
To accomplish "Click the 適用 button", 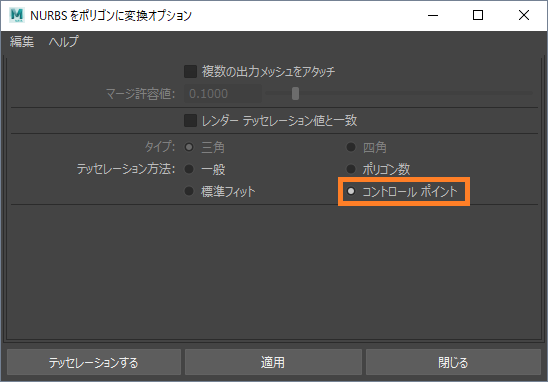I will 273,362.
